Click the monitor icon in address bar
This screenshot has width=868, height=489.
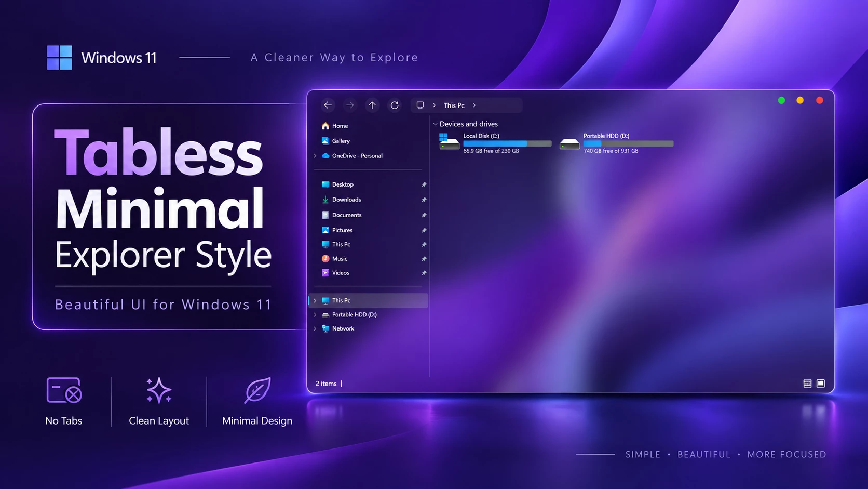420,105
